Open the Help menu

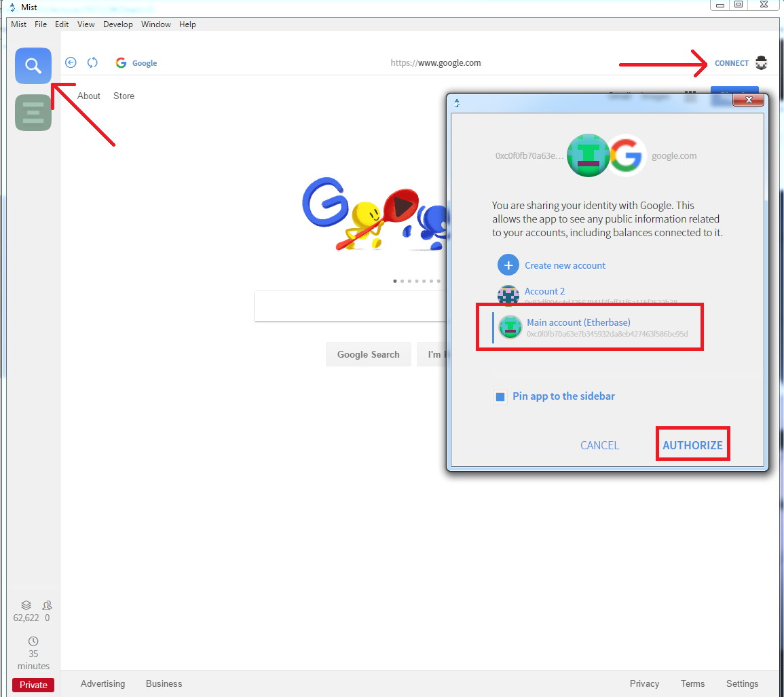click(187, 24)
